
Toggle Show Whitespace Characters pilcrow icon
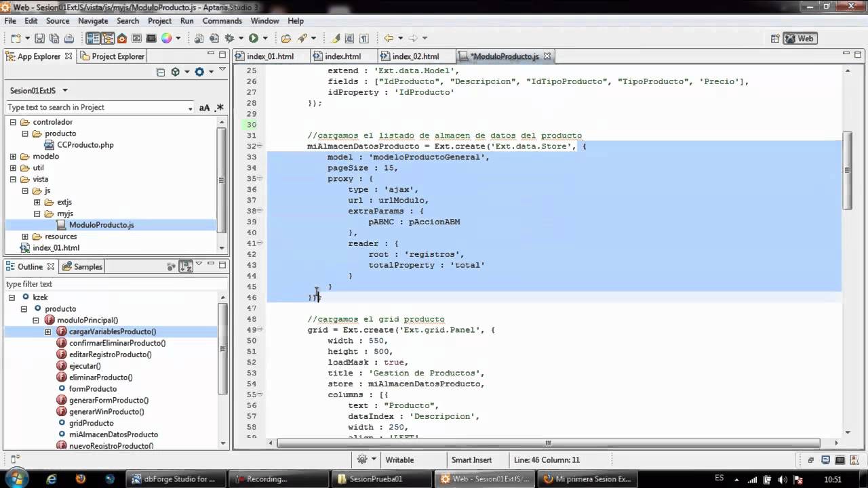click(364, 39)
